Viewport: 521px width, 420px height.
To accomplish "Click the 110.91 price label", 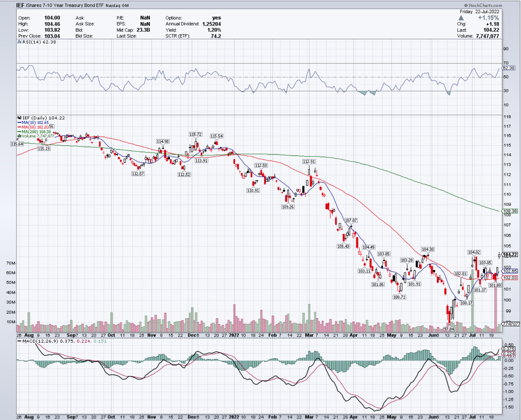I will click(253, 190).
